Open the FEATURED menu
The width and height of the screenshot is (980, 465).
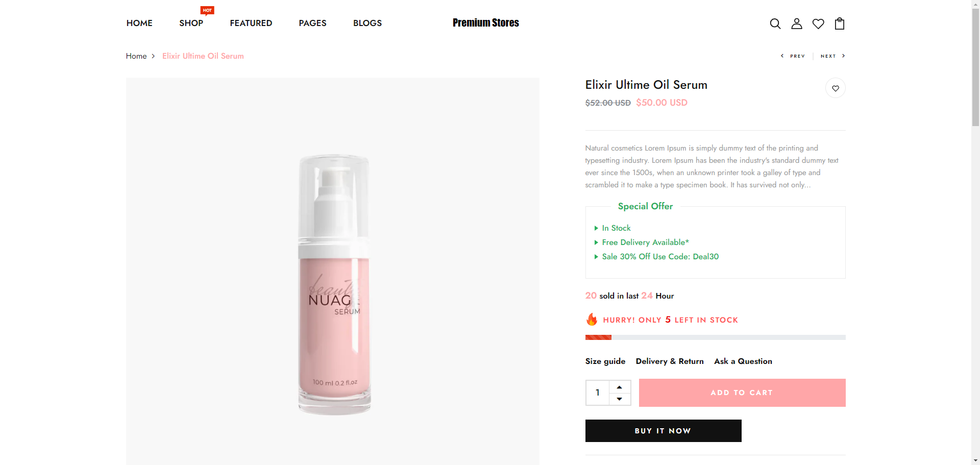251,23
